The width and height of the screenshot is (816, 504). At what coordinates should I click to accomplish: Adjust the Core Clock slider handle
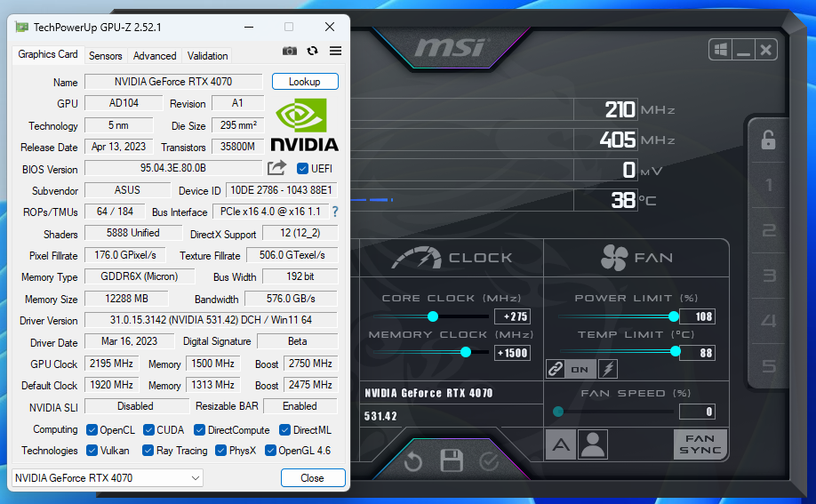click(433, 316)
